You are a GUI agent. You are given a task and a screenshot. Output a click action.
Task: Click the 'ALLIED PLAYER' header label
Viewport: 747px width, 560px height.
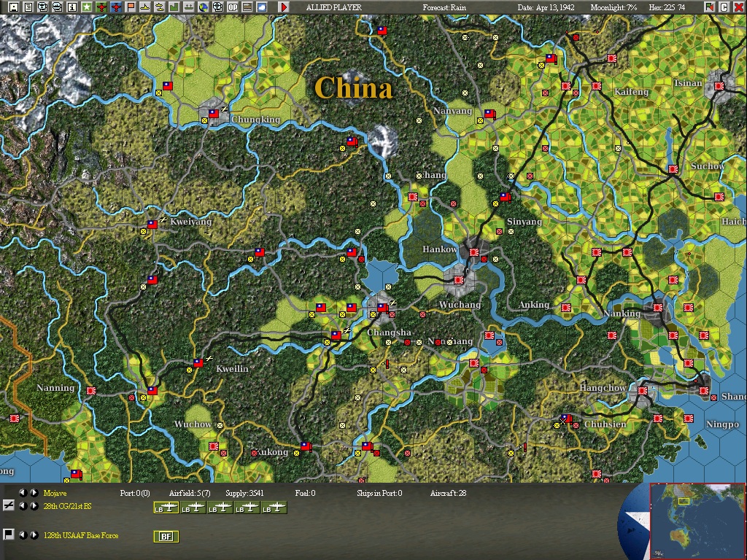point(334,7)
